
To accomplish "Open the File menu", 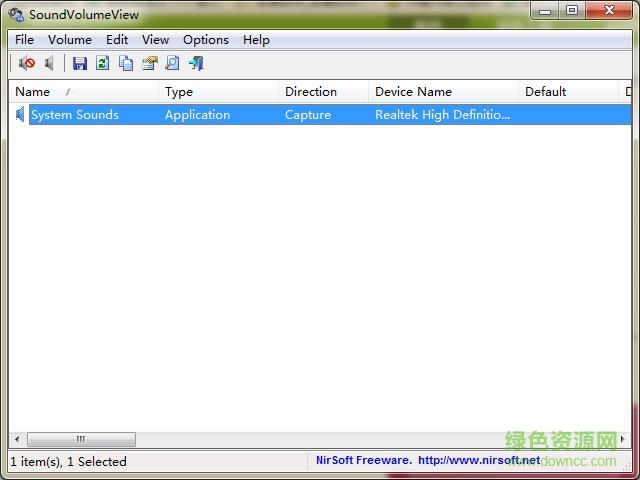I will [24, 40].
